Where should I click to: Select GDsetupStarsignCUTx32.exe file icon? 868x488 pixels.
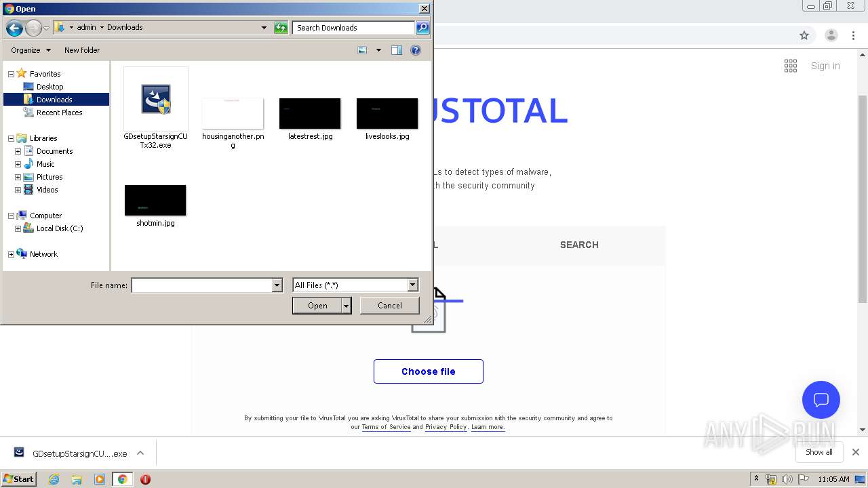click(156, 100)
